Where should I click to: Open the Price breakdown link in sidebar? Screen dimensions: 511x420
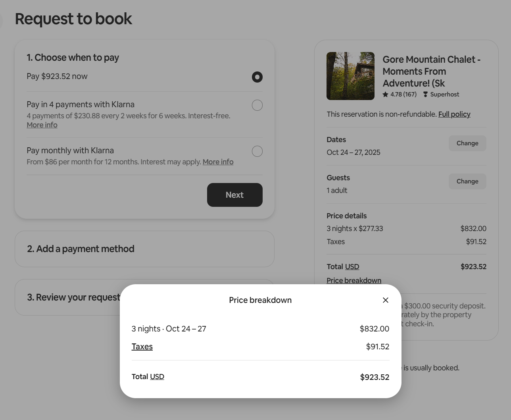point(354,281)
